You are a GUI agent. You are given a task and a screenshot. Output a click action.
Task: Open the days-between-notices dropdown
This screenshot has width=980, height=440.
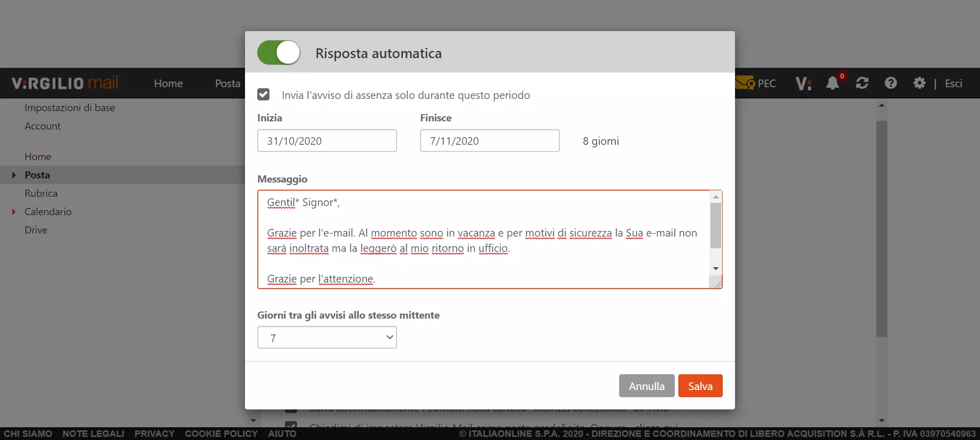click(x=327, y=338)
